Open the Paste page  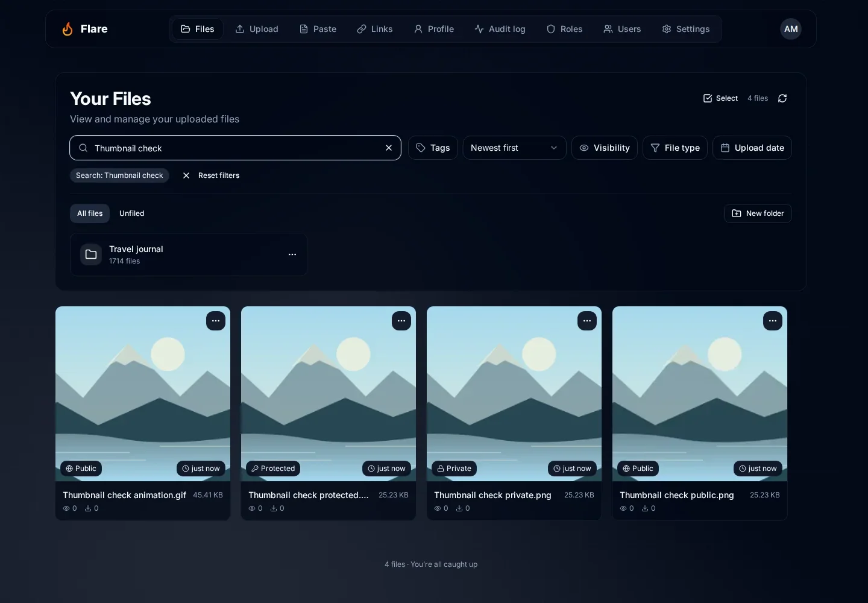(x=318, y=29)
